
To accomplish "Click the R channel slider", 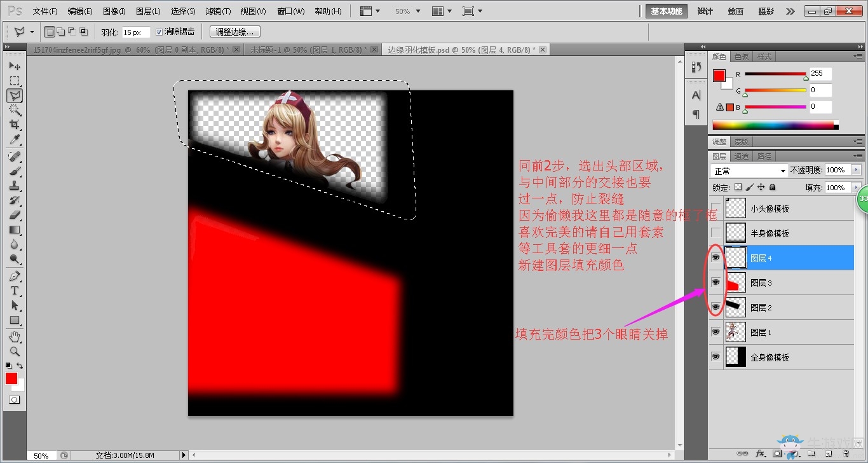I will click(775, 74).
